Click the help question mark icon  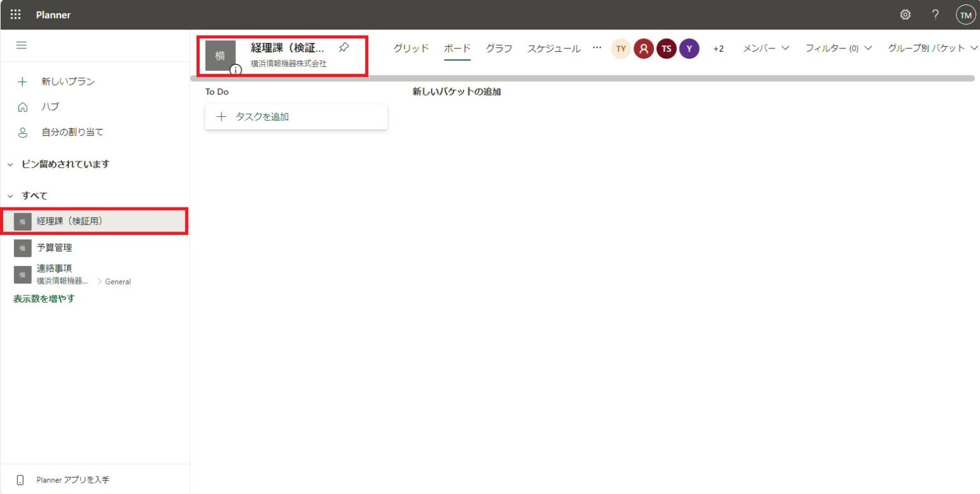pos(935,15)
